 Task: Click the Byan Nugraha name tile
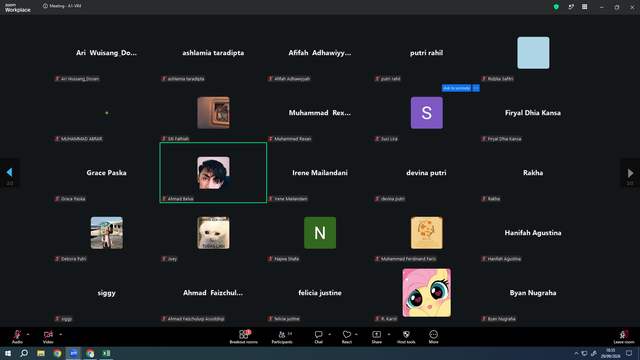click(533, 293)
